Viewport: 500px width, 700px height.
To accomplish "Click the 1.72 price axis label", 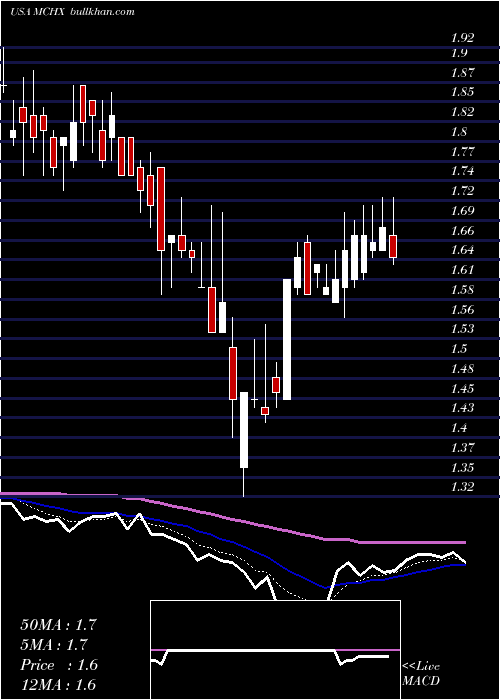I will click(462, 191).
